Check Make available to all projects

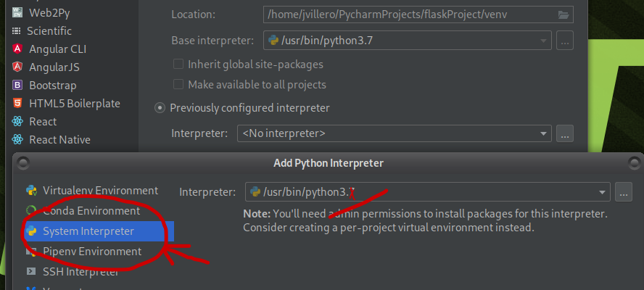click(178, 85)
